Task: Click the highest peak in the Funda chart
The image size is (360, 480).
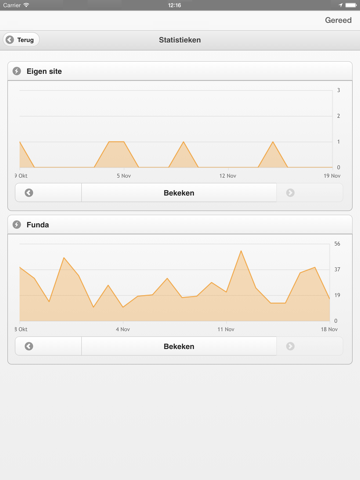Action: (x=241, y=251)
